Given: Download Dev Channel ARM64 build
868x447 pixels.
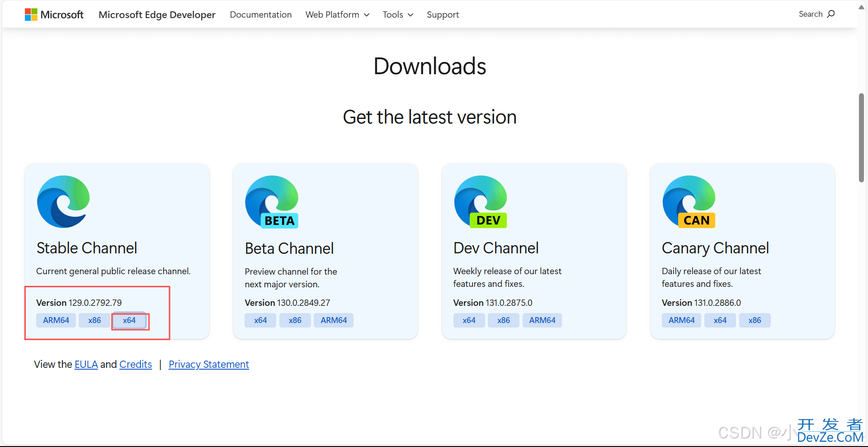Looking at the screenshot, I should coord(542,320).
